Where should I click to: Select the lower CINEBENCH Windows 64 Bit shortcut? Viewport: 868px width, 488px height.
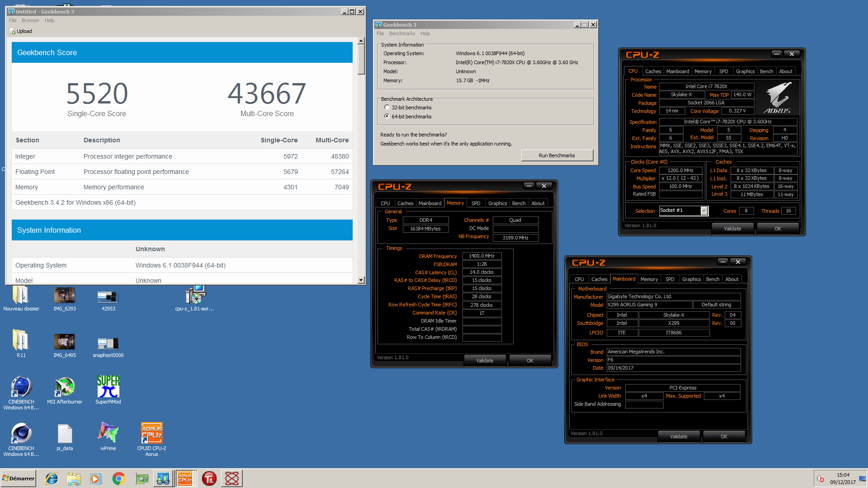[x=21, y=439]
